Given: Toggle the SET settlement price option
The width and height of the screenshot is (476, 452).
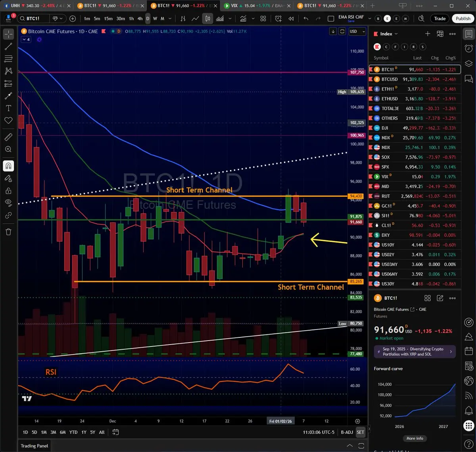Looking at the screenshot, I should click(x=360, y=432).
